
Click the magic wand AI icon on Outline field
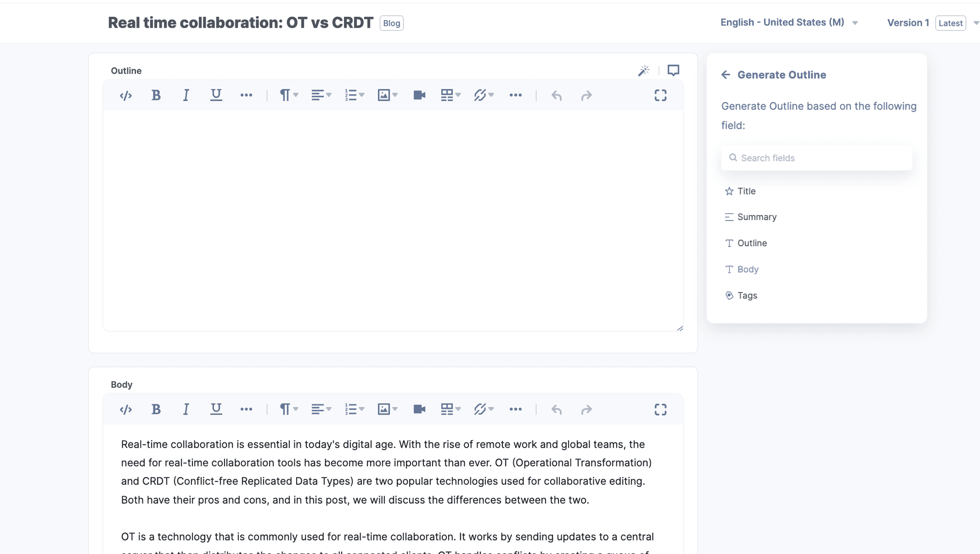(644, 71)
